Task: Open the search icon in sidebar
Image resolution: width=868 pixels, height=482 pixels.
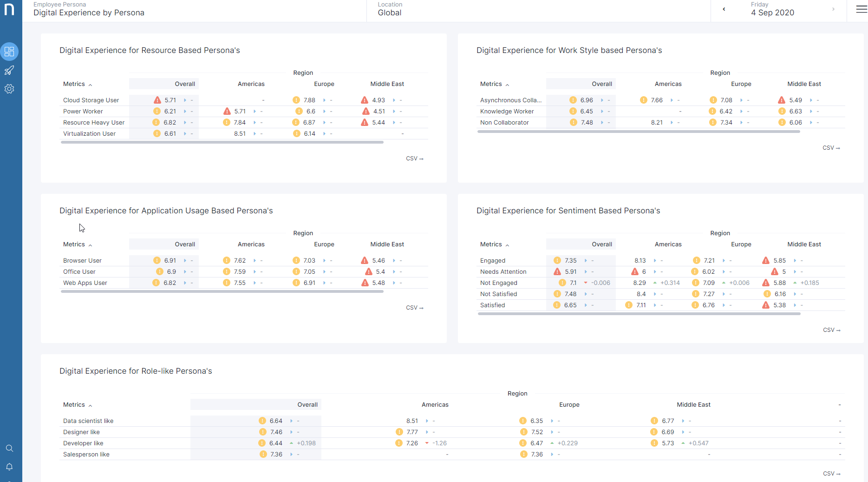Action: 9,449
